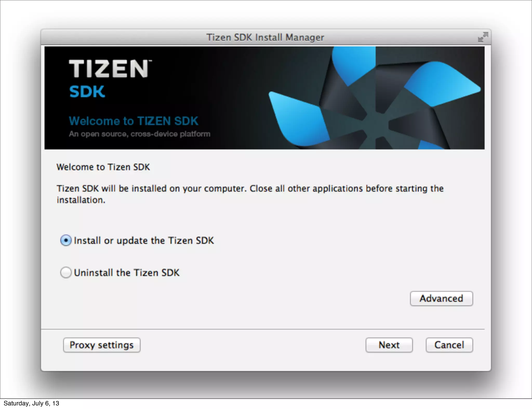
Task: Click the installation description paragraph
Action: coord(250,194)
